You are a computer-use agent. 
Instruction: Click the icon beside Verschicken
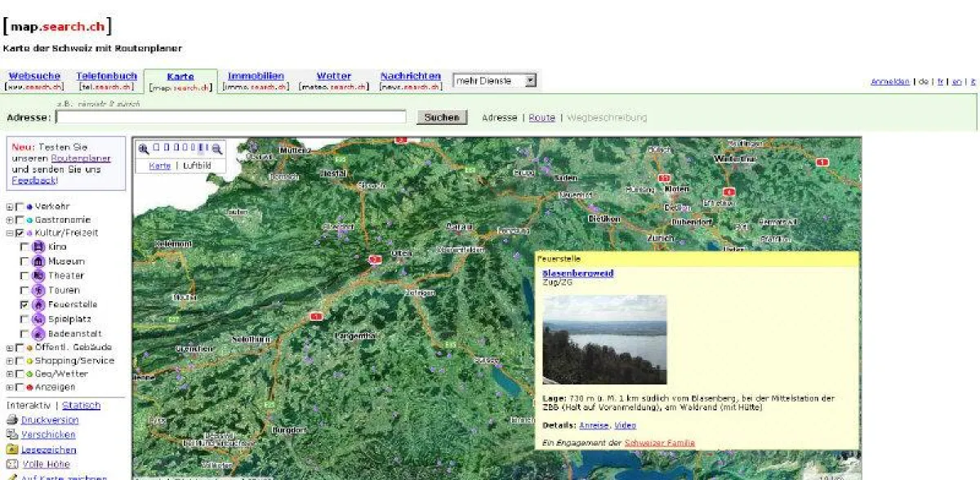[12, 435]
